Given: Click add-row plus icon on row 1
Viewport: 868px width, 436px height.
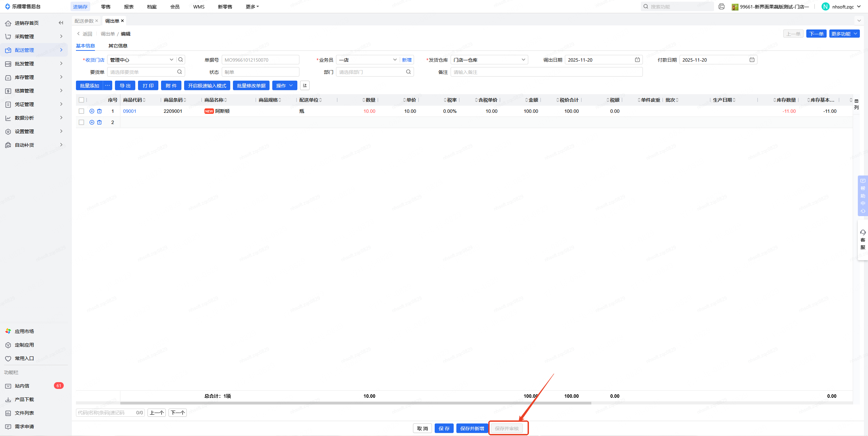Looking at the screenshot, I should pos(92,111).
